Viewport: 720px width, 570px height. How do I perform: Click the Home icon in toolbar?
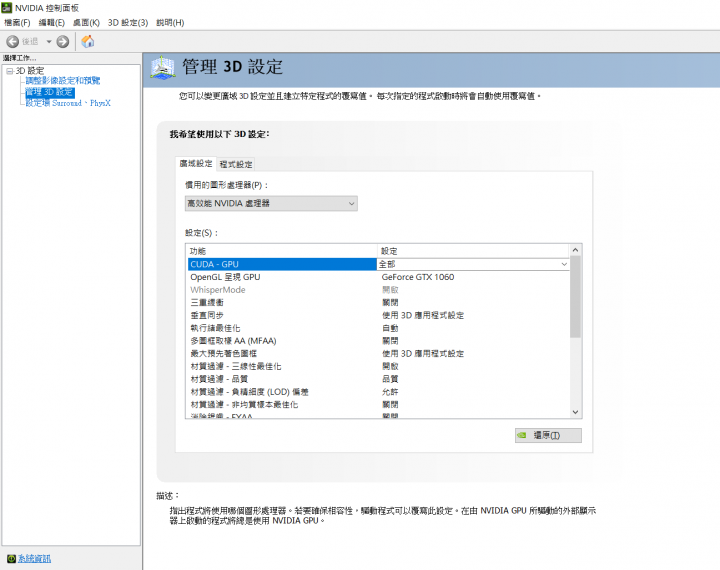click(88, 41)
